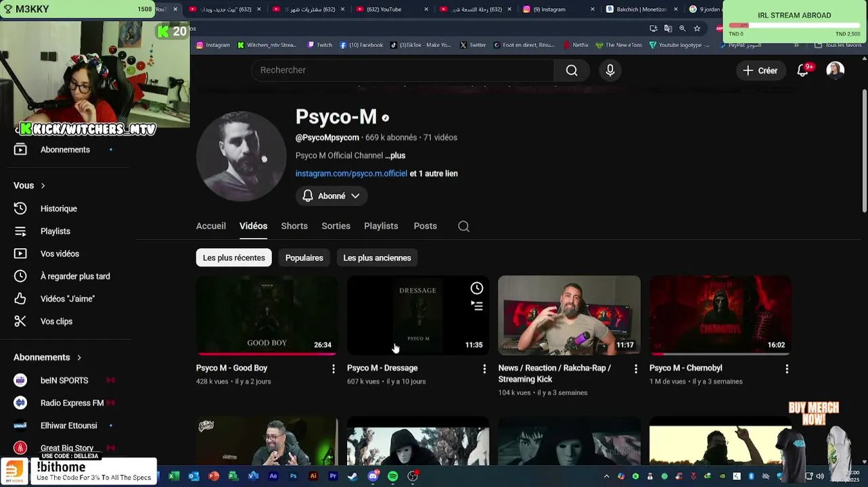Open Psyco M - Good Boy thumbnail
The image size is (868, 487).
tap(267, 315)
